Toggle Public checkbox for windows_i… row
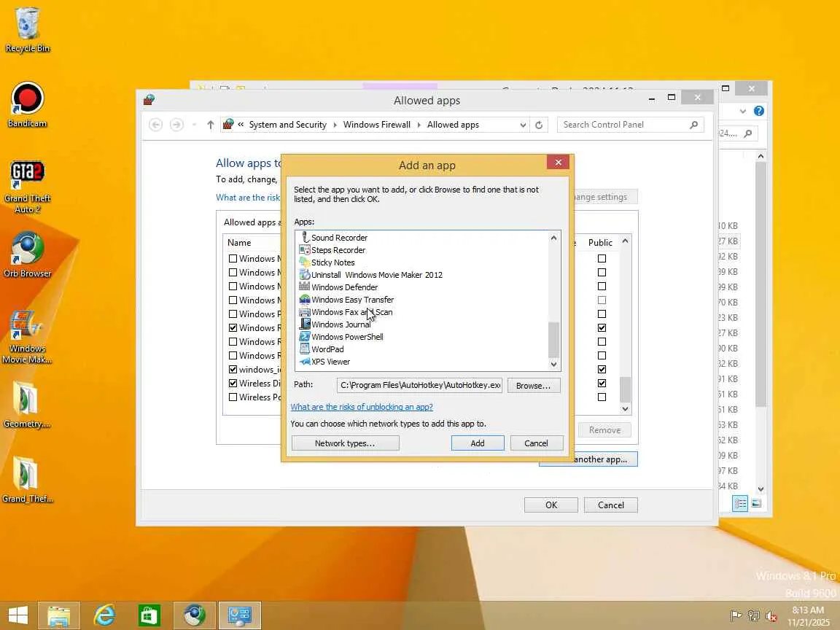This screenshot has height=630, width=840. point(602,369)
